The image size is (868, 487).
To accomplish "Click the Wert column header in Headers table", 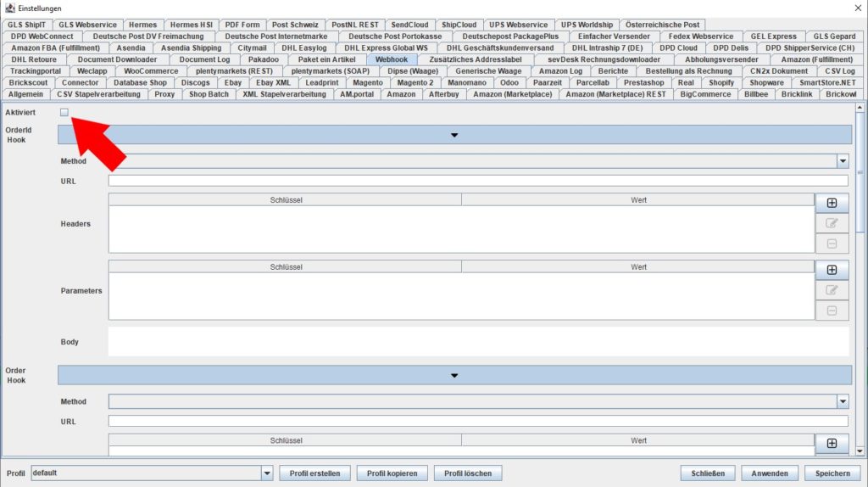I will tap(638, 200).
